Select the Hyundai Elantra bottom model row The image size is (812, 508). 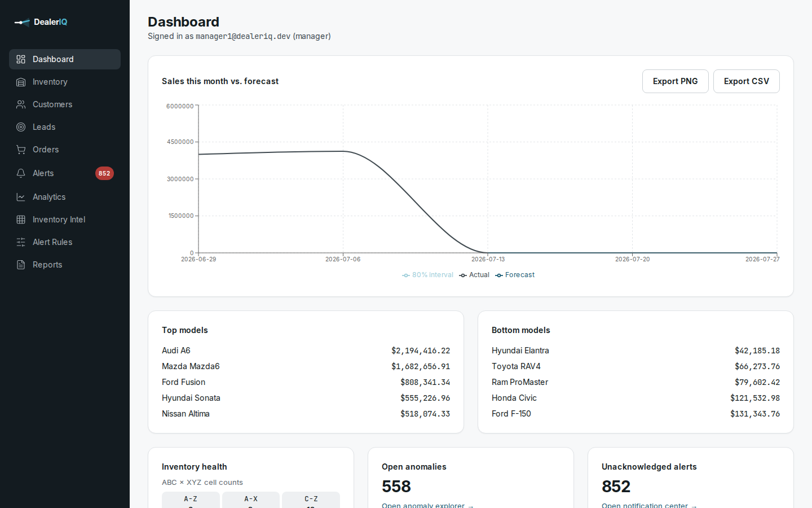point(636,351)
